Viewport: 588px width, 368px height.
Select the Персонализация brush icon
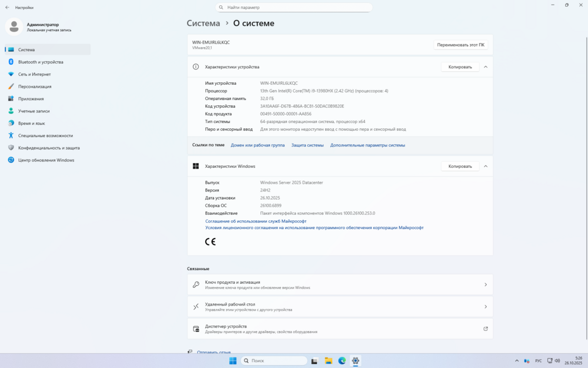tap(11, 87)
